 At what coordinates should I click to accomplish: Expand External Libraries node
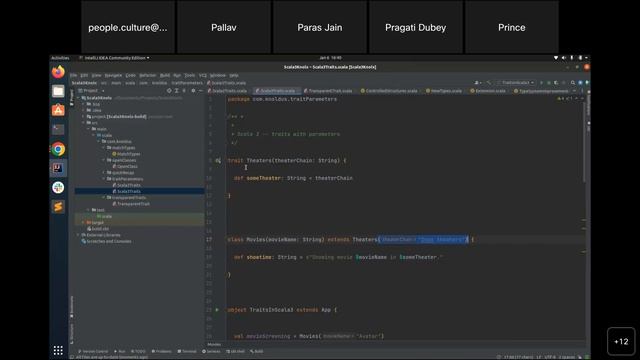(x=79, y=235)
